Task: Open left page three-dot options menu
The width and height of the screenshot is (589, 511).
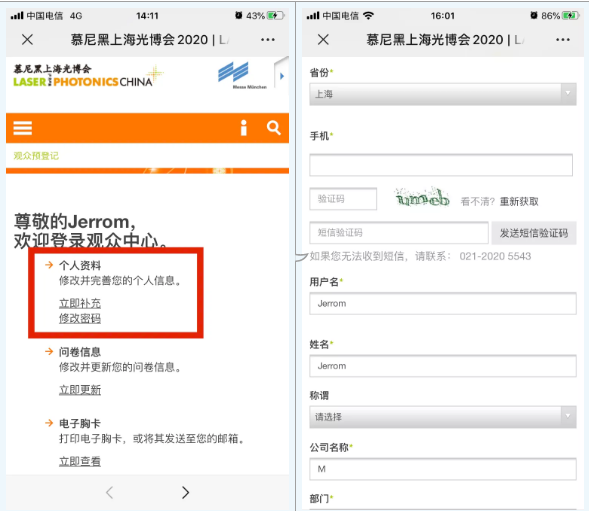Action: click(x=268, y=39)
